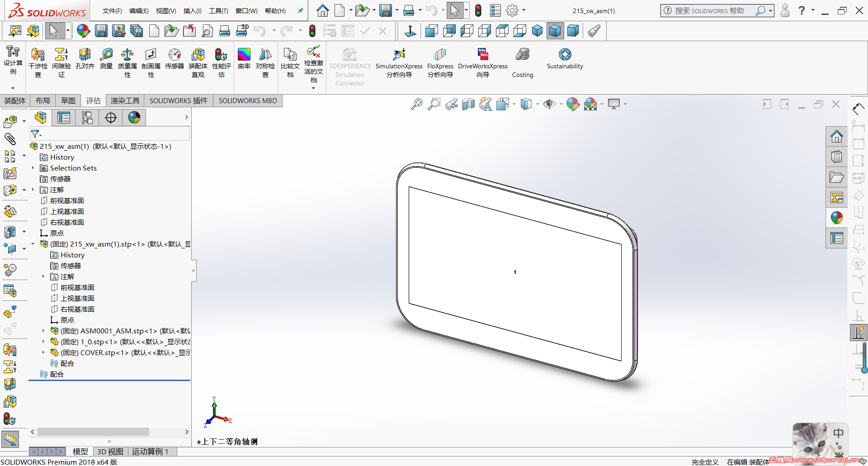Switch to the 3D 视图 bottom tab
The image size is (868, 466).
(110, 452)
